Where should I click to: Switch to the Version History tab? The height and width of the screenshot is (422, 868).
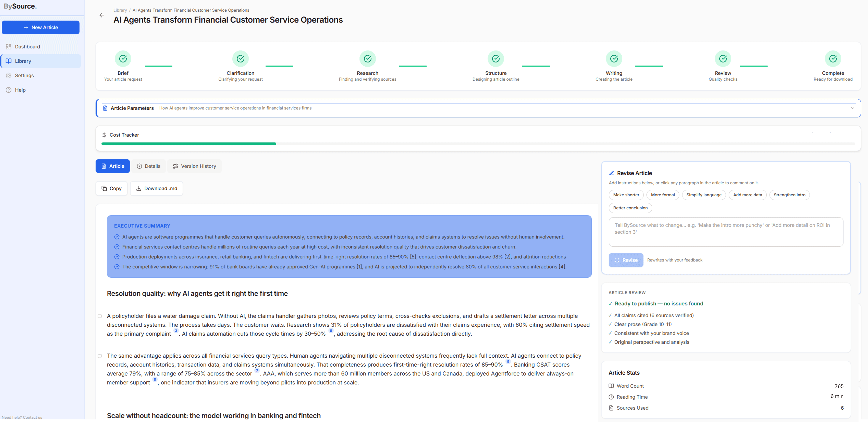coord(195,166)
